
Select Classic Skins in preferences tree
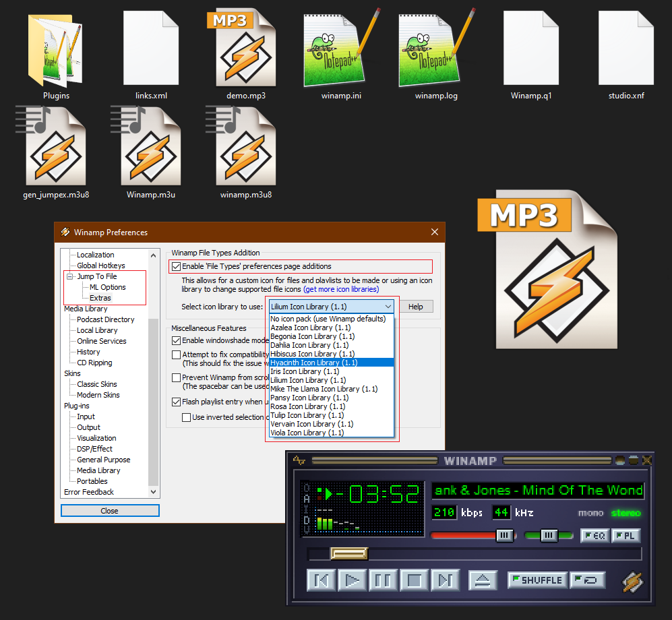[x=97, y=384]
